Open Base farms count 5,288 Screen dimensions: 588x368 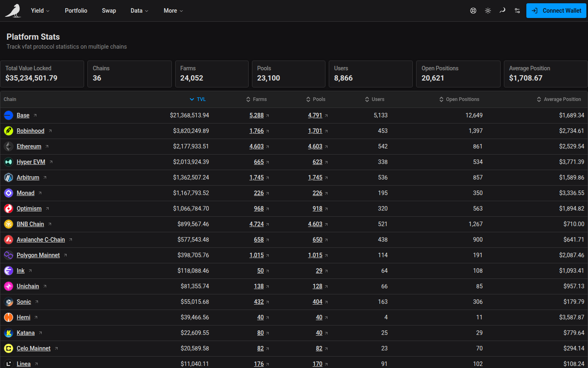pyautogui.click(x=256, y=115)
